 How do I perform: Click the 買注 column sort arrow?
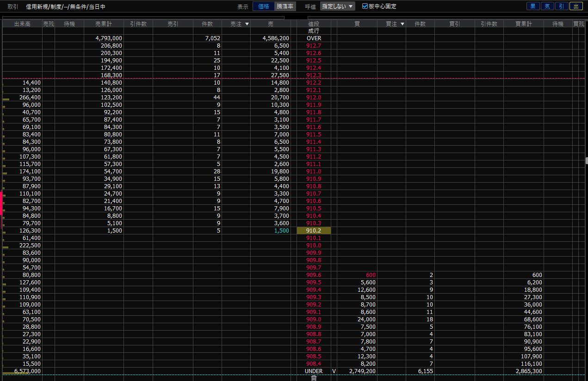coord(402,24)
